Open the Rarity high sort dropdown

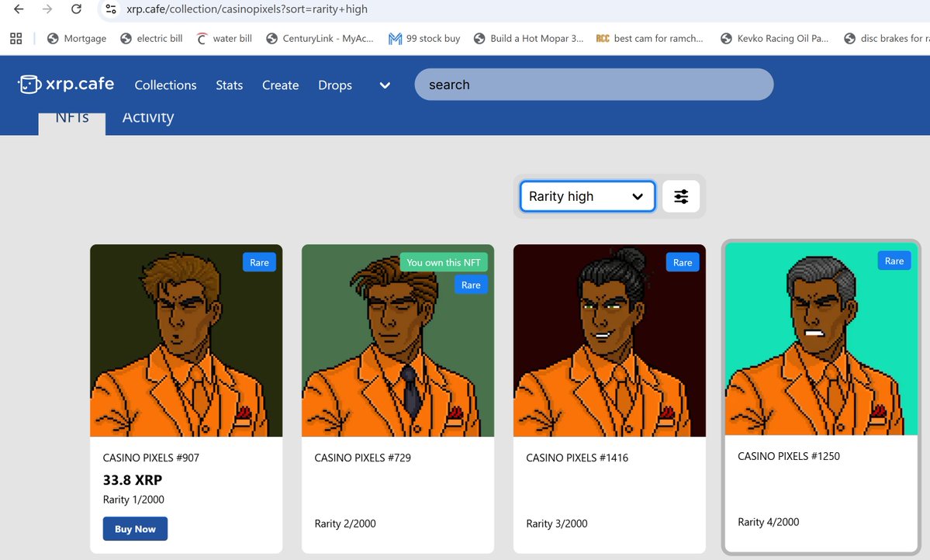pos(587,196)
